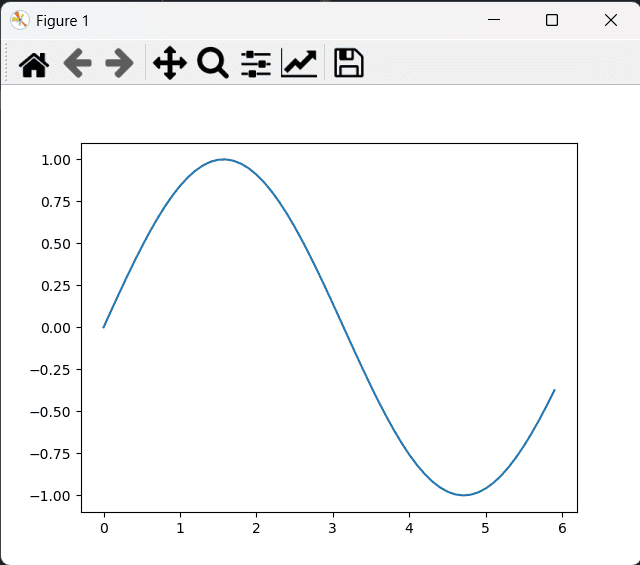The height and width of the screenshot is (565, 640).
Task: Click the 1.00 label on the y-axis
Action: click(x=54, y=160)
